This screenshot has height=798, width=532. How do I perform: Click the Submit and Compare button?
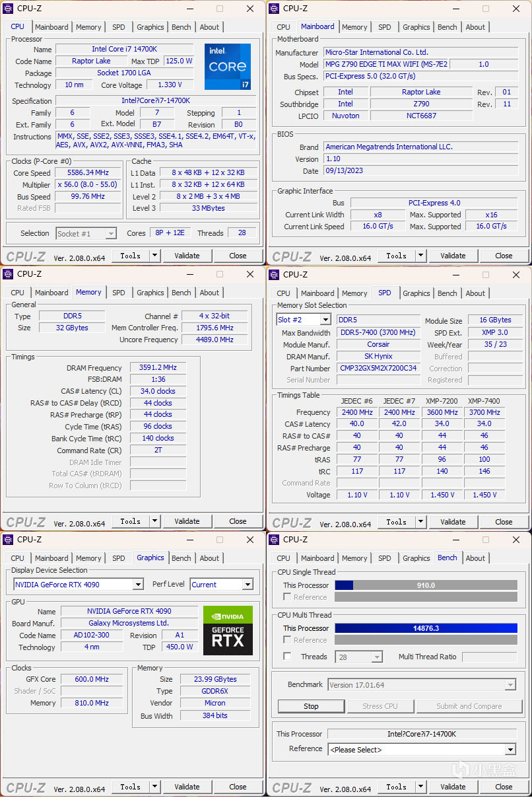469,706
